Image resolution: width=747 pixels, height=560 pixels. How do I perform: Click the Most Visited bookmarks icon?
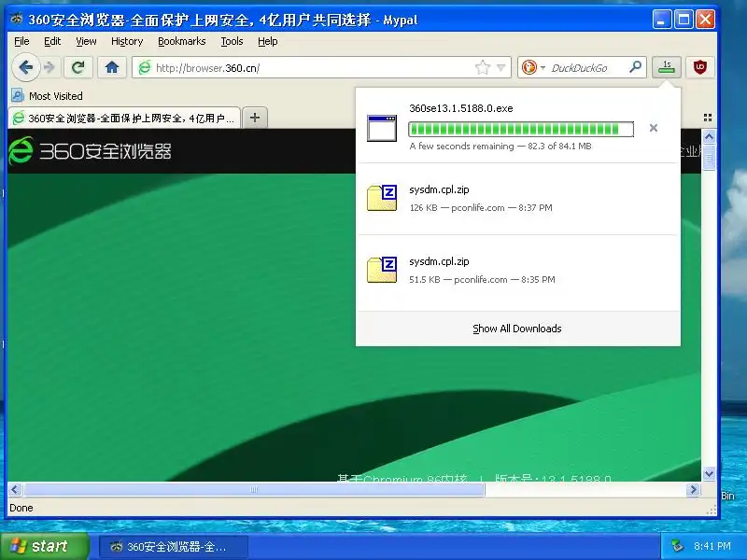tap(18, 96)
